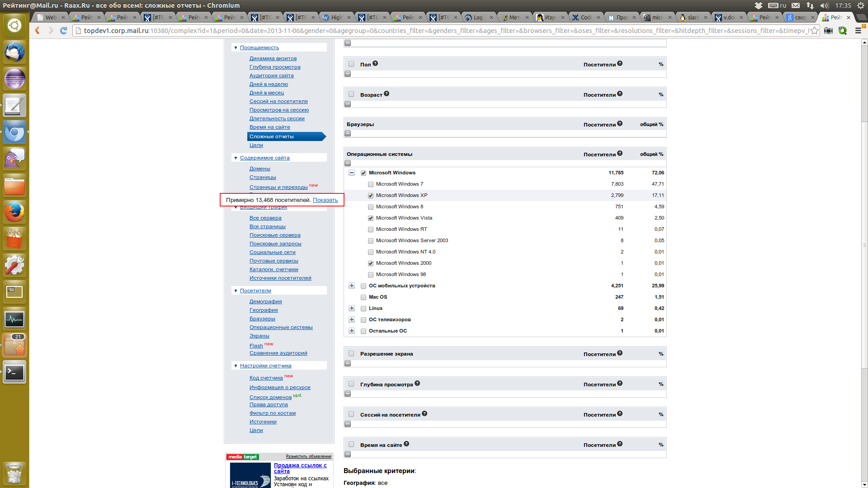This screenshot has height=488, width=868.
Task: Click the help icon next to Пол
Action: 375,64
